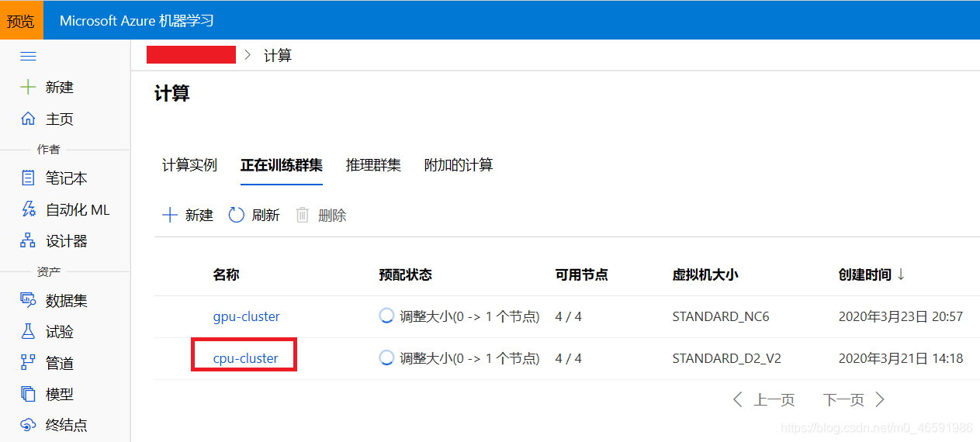The image size is (980, 442).
Task: Click the Pipelines icon in sidebar
Action: point(28,362)
